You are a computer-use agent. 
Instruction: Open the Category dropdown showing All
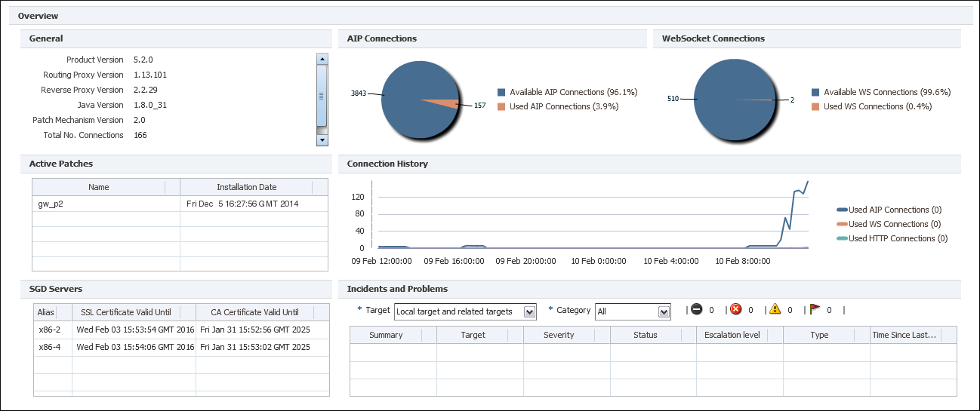click(664, 311)
